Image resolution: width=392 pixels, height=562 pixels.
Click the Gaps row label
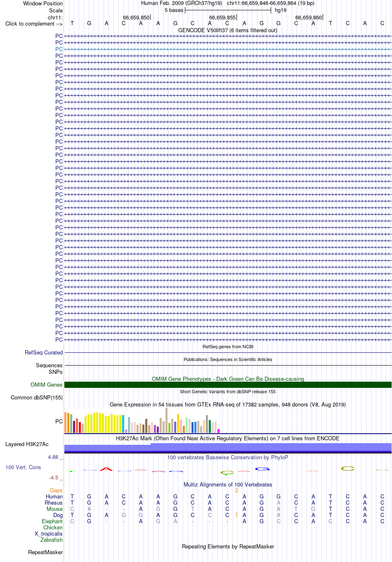tap(56, 490)
